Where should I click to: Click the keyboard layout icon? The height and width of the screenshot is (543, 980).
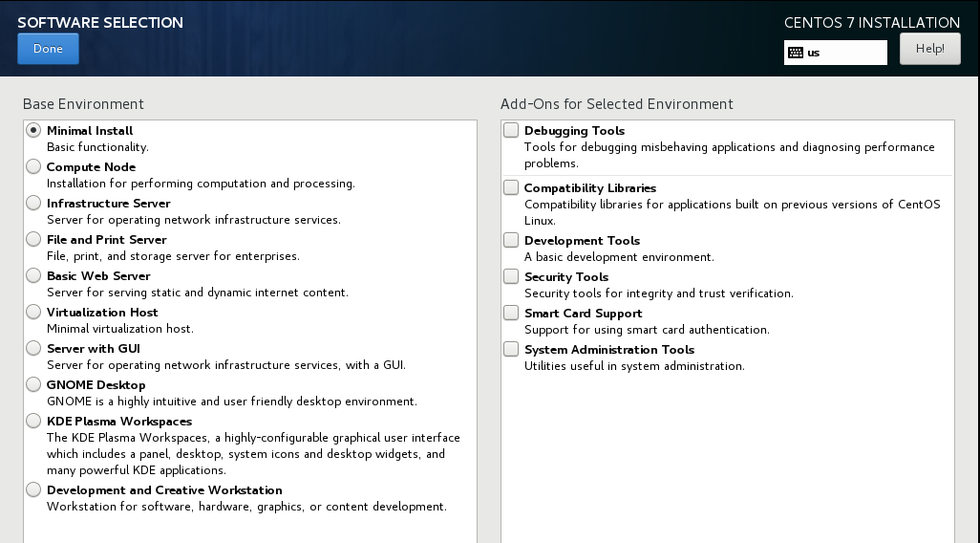796,53
